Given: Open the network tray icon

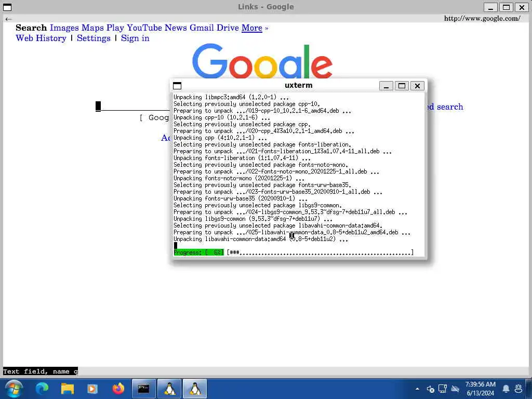Looking at the screenshot, I should click(x=443, y=389).
